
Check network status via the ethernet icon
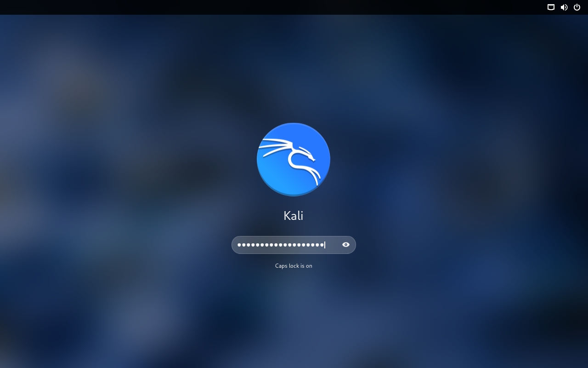pos(551,7)
